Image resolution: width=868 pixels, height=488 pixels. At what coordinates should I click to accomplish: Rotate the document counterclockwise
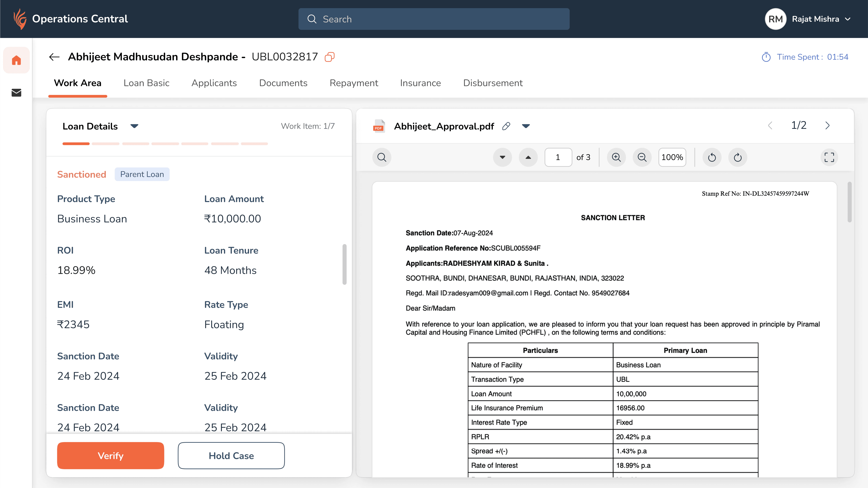(x=712, y=157)
